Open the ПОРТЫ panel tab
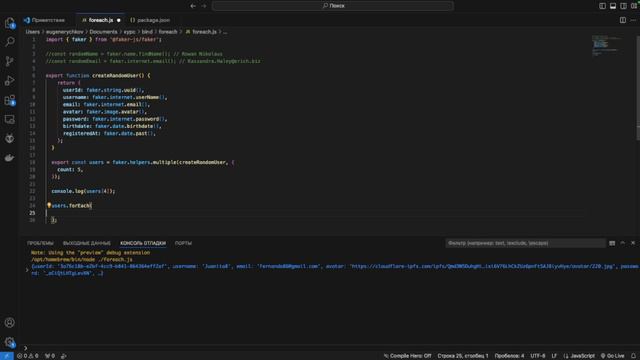Image resolution: width=640 pixels, height=360 pixels. tap(183, 243)
